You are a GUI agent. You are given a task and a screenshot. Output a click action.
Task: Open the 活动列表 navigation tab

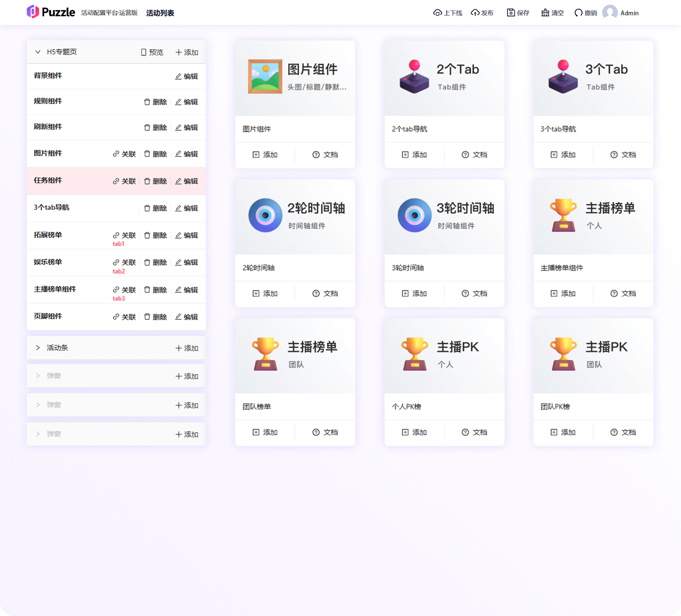[x=160, y=13]
